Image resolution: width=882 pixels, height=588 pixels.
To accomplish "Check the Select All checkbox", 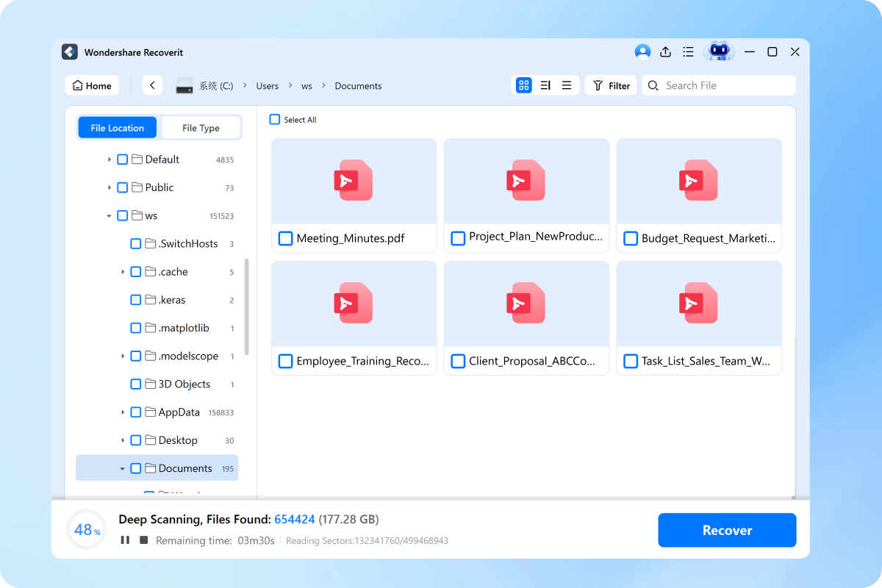I will [275, 120].
